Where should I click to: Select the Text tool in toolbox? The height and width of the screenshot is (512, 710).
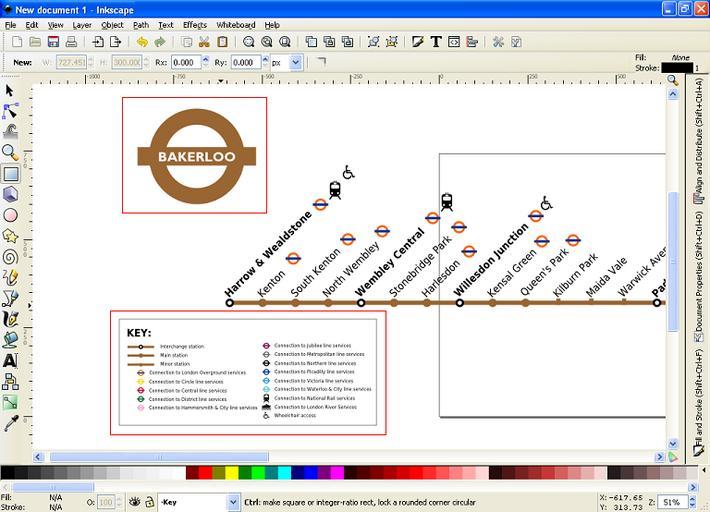(10, 361)
